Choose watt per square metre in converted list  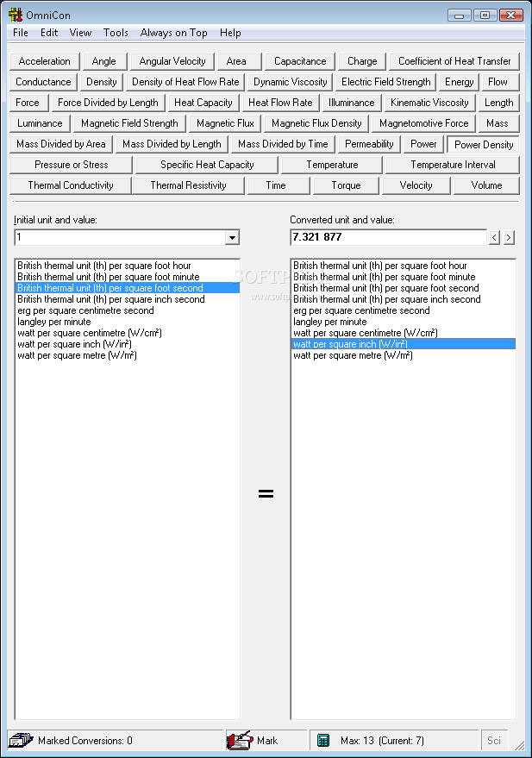pyautogui.click(x=403, y=356)
